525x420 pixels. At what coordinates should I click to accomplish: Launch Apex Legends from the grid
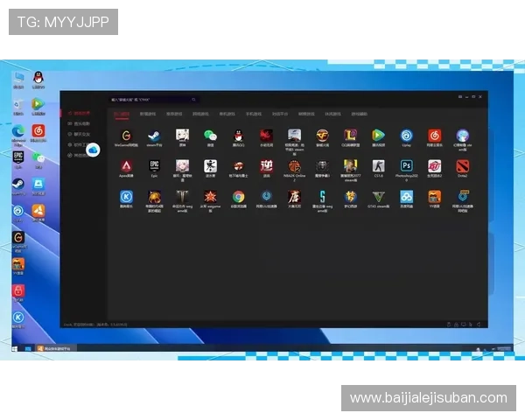pyautogui.click(x=126, y=165)
